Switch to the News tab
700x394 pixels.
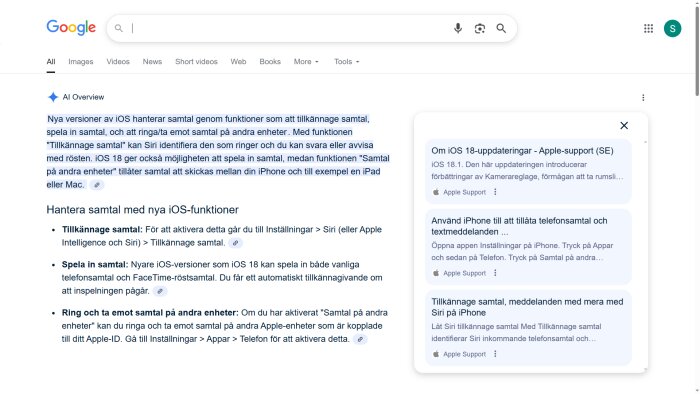(152, 62)
